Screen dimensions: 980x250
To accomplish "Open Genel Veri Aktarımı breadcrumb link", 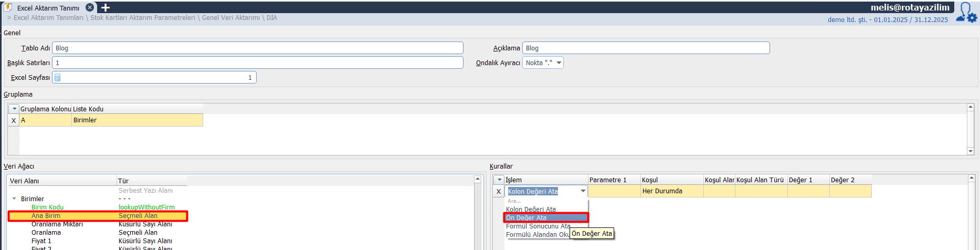I will [231, 18].
